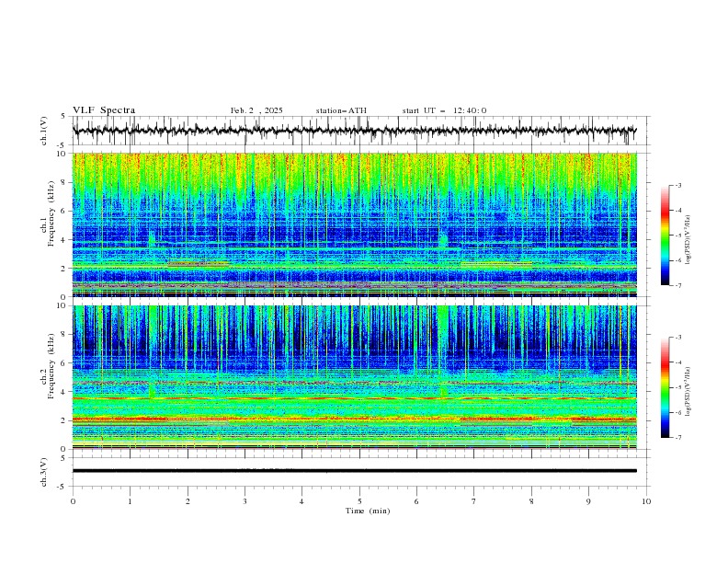Click the ch.1 voltage waveform trace
This screenshot has height=563, width=728.
click(354, 131)
